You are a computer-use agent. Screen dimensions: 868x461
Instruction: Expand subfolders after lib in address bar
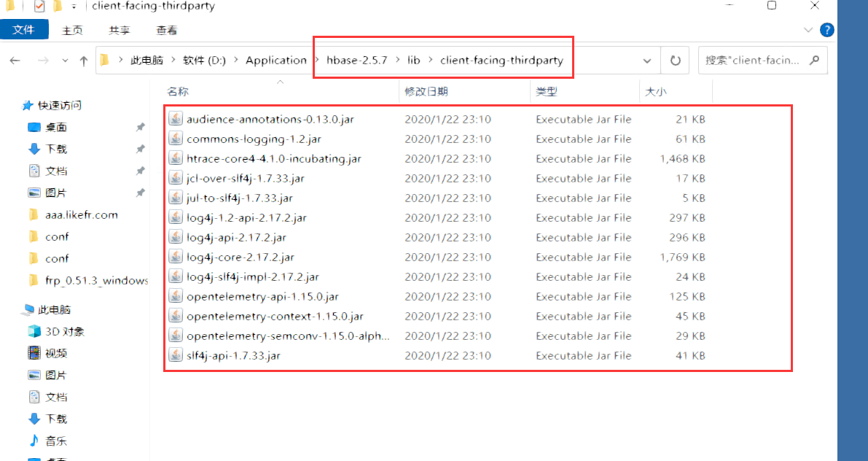click(430, 60)
